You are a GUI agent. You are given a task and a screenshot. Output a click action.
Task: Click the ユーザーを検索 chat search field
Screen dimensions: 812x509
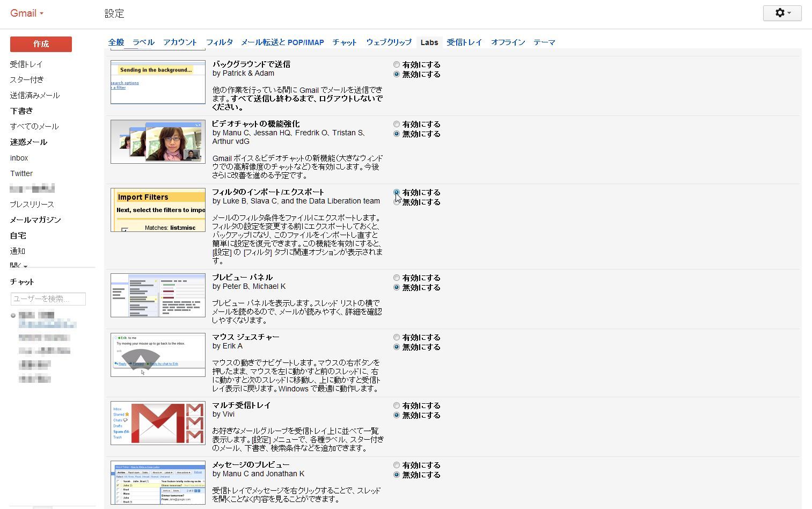point(48,299)
